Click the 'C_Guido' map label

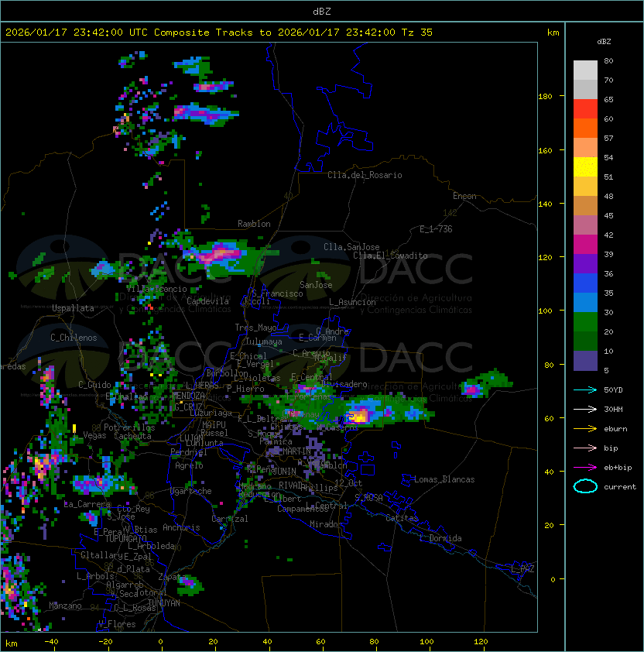point(94,385)
